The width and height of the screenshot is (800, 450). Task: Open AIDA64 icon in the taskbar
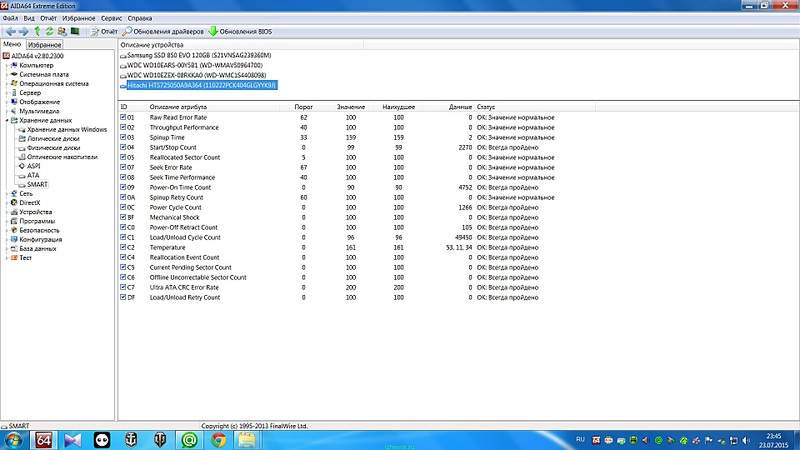[44, 439]
